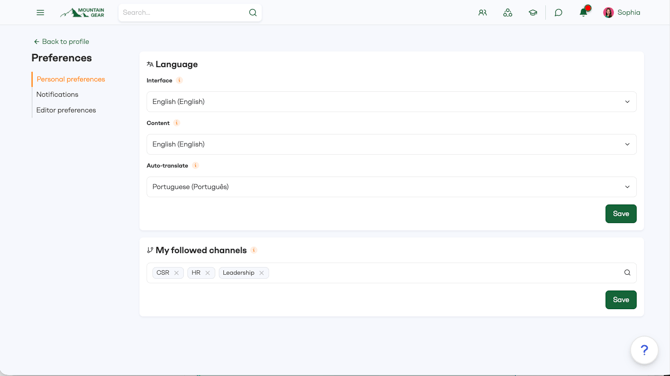Save the followed channels
This screenshot has width=670, height=376.
click(x=621, y=300)
